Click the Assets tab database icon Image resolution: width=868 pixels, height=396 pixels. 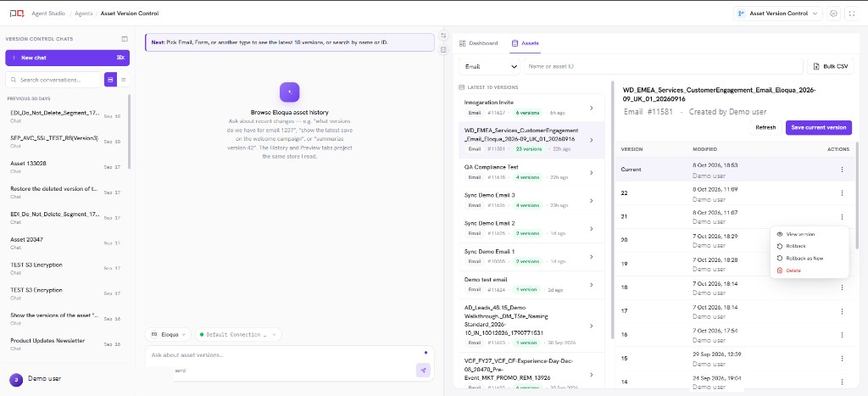(x=515, y=42)
